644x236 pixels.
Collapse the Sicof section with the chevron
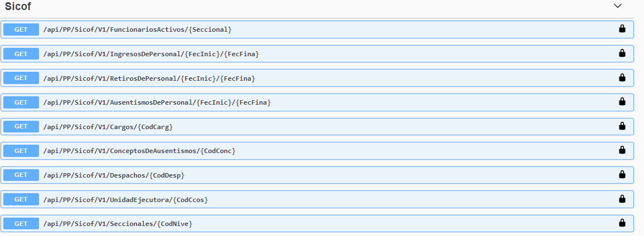point(617,6)
